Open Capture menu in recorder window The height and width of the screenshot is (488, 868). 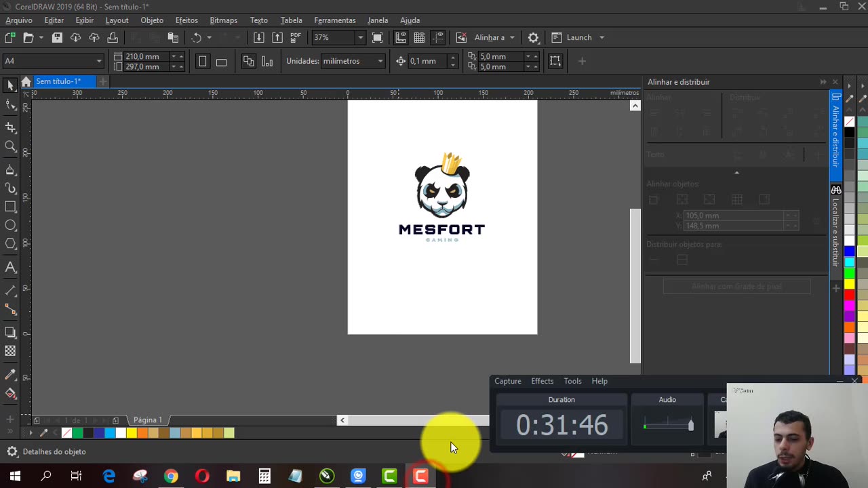pos(507,381)
